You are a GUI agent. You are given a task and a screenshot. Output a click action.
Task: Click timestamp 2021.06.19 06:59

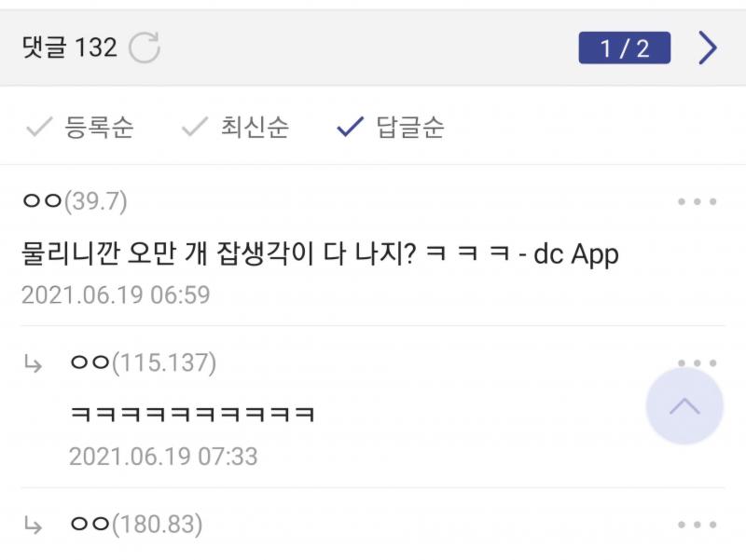click(x=116, y=294)
